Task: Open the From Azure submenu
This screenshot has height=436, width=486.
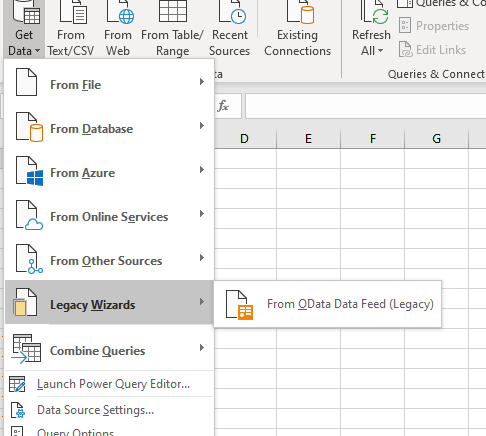Action: [x=109, y=170]
